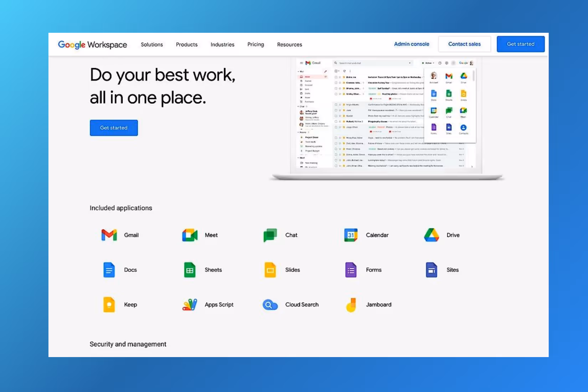Click the Meet text label
This screenshot has height=392, width=588.
211,235
